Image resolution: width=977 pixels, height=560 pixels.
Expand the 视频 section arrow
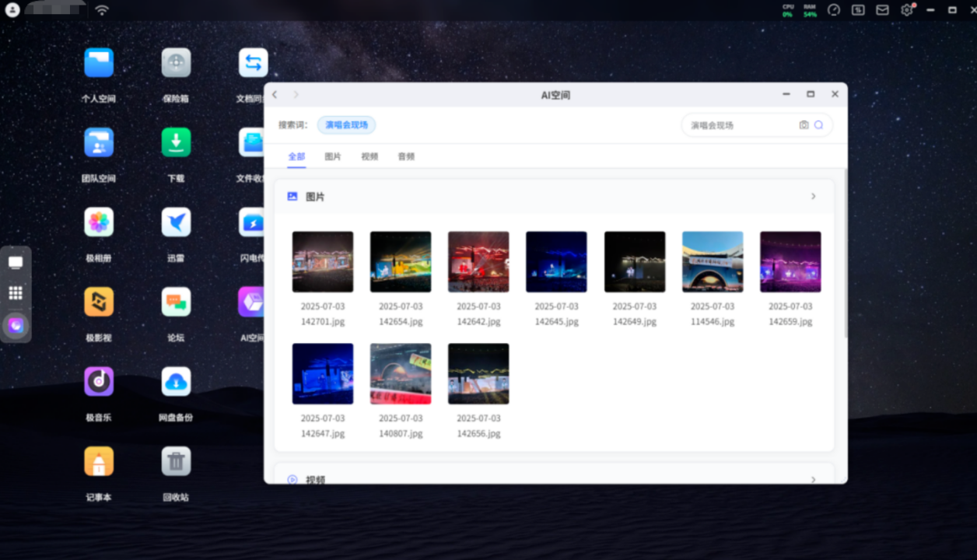coord(813,479)
